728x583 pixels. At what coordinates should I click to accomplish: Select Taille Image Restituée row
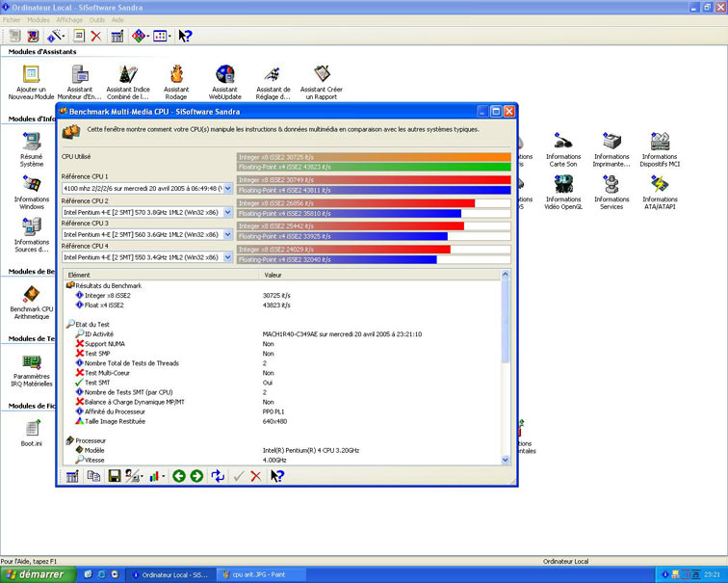[x=282, y=421]
